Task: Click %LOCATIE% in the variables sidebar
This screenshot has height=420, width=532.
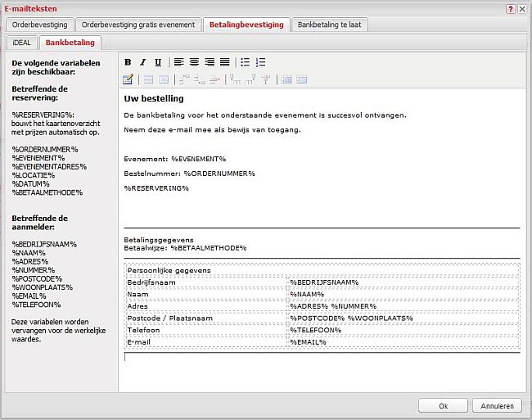Action: tap(34, 175)
